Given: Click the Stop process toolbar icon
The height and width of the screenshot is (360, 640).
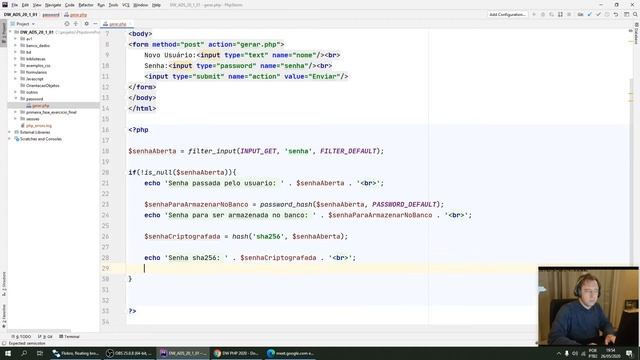Looking at the screenshot, I should 569,14.
